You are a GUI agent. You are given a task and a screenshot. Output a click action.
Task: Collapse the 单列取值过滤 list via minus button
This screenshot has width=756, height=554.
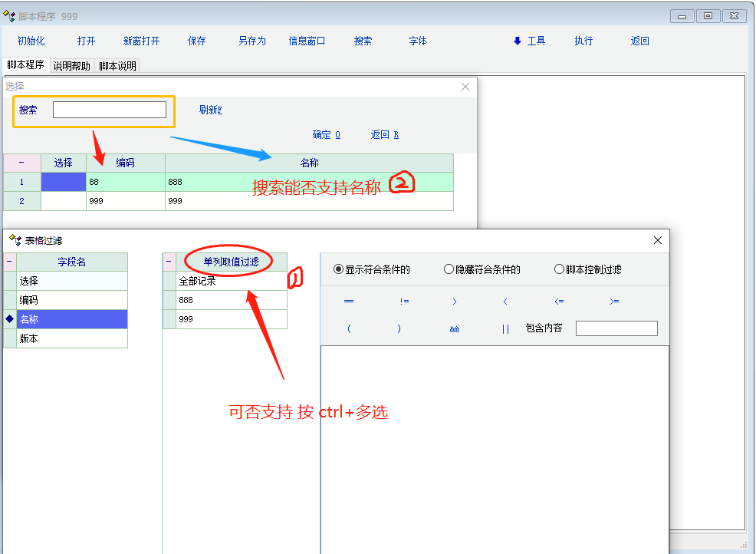click(x=169, y=262)
